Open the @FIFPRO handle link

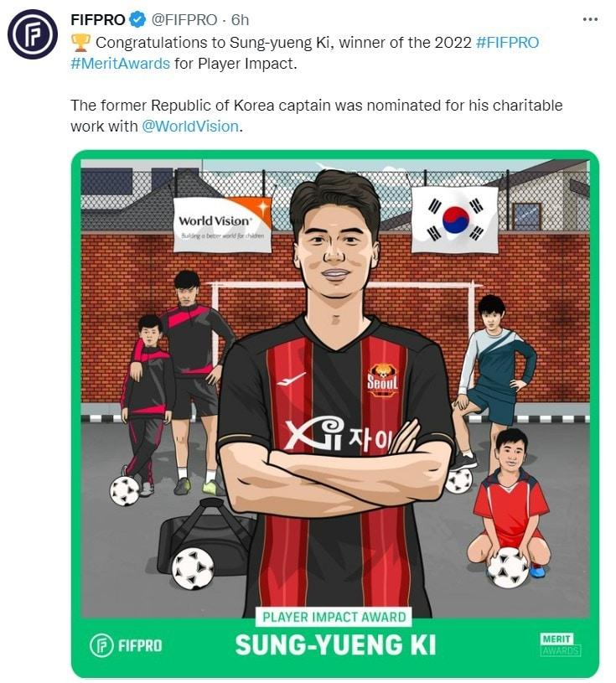coord(184,20)
